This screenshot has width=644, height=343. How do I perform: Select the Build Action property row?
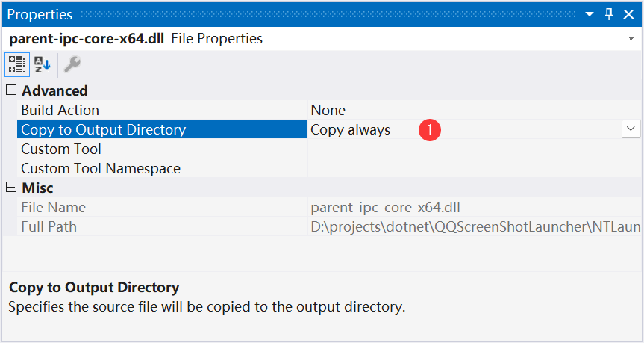tap(328, 110)
